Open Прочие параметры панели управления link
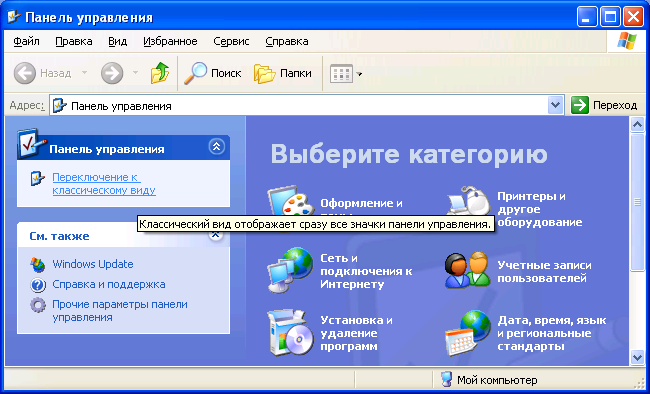The height and width of the screenshot is (394, 650). tap(120, 311)
